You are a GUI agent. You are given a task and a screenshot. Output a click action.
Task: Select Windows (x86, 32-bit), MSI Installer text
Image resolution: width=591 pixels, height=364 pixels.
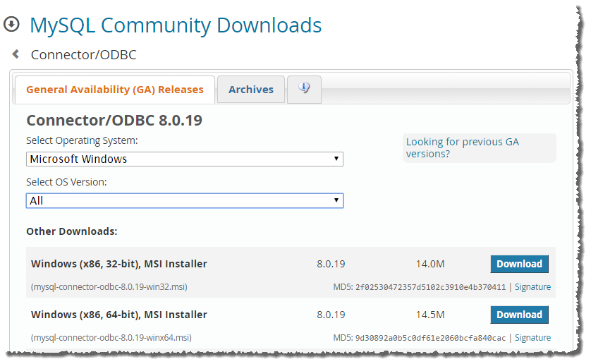119,264
